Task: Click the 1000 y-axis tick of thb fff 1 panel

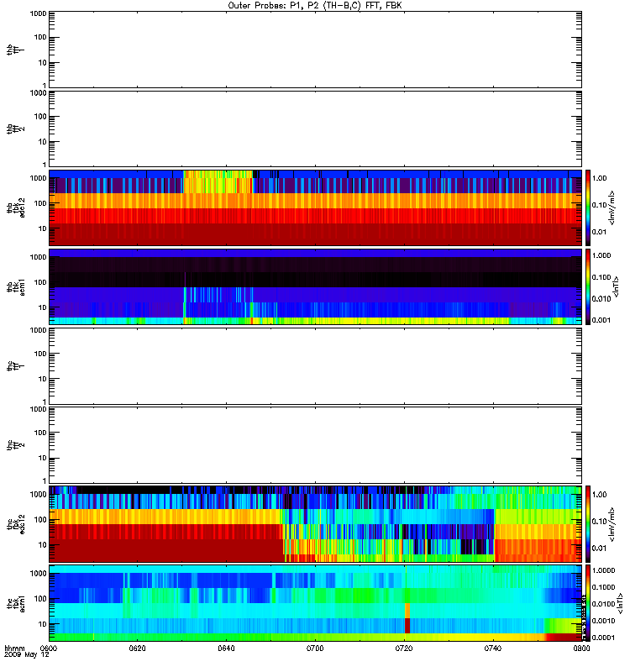Action: tap(38, 13)
